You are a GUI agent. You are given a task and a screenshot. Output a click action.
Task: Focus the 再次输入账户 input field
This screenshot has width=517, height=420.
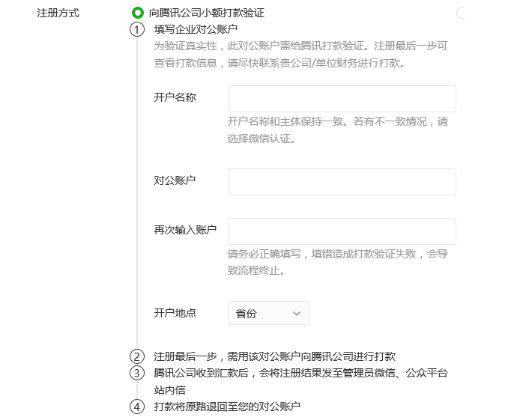click(342, 231)
